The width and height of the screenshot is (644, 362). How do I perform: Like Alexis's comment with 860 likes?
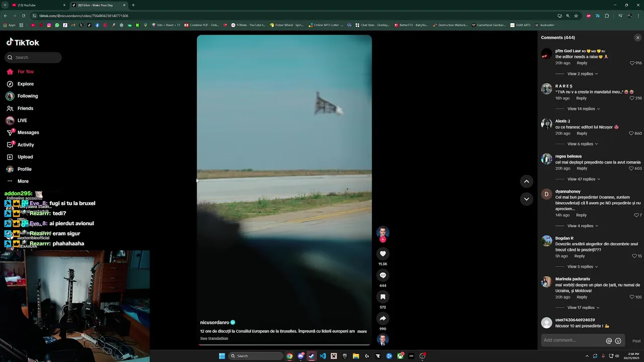(631, 134)
